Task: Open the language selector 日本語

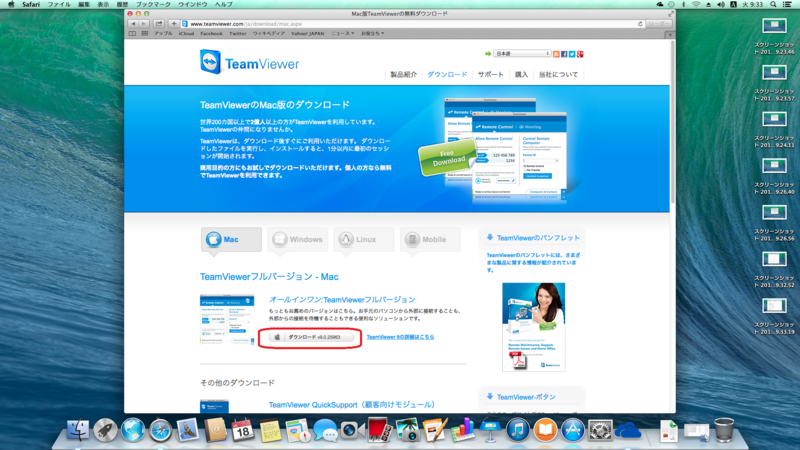Action: (x=521, y=54)
